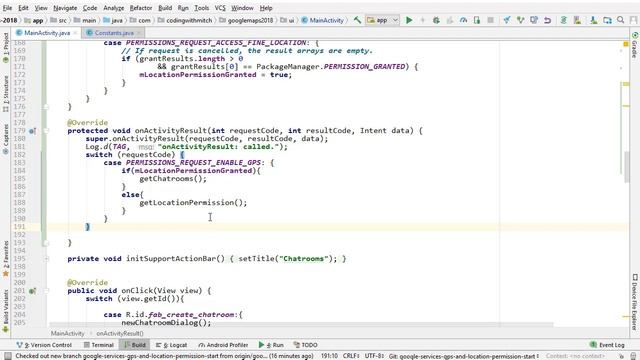The height and width of the screenshot is (360, 640).
Task: Close the MainActivity.java tab
Action: [76, 33]
